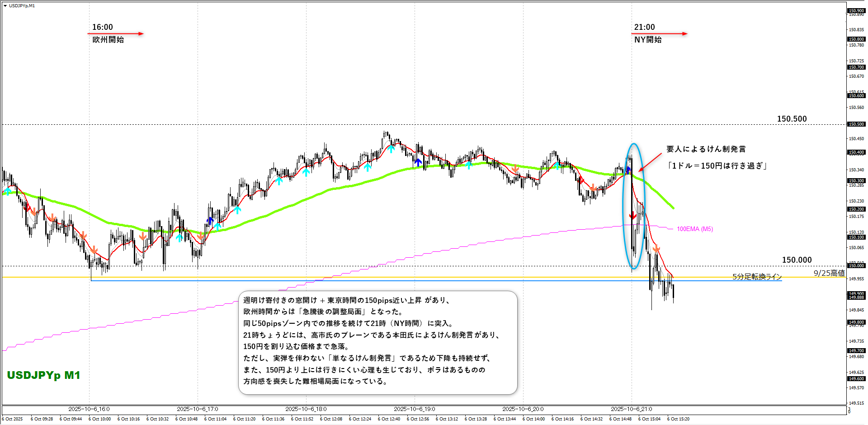Click the orange down arrow right of the ellipse
This screenshot has height=425, width=868.
[656, 248]
